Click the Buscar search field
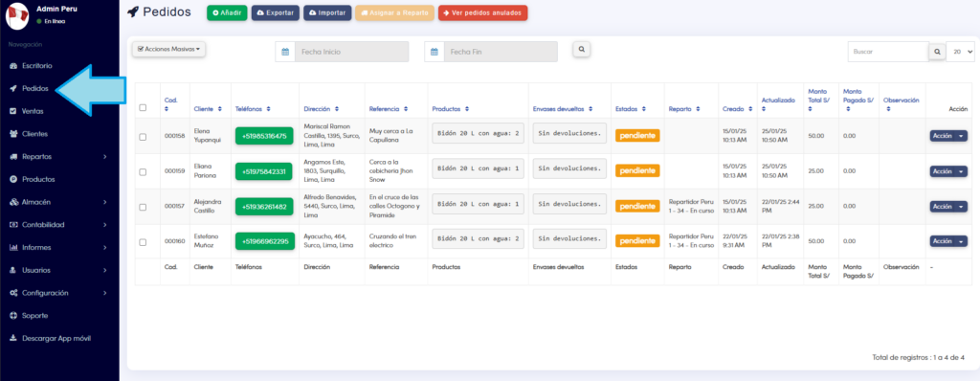 coord(888,52)
